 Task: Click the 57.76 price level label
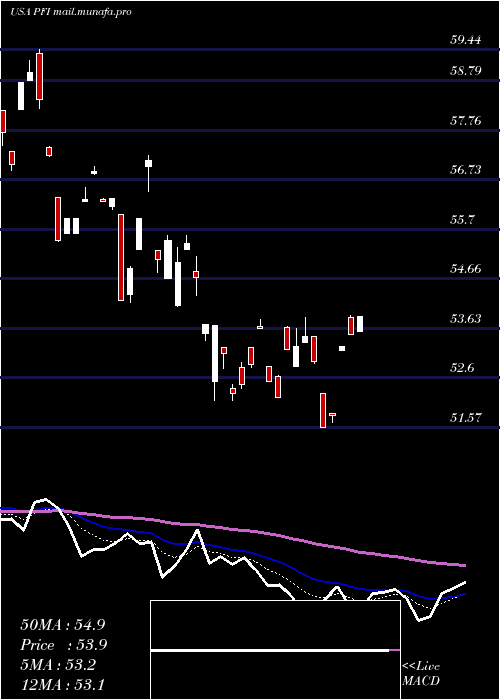pyautogui.click(x=466, y=120)
